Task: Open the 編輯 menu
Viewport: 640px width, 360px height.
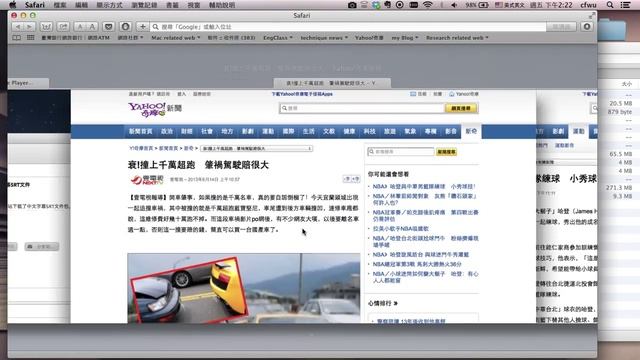Action: [81, 5]
